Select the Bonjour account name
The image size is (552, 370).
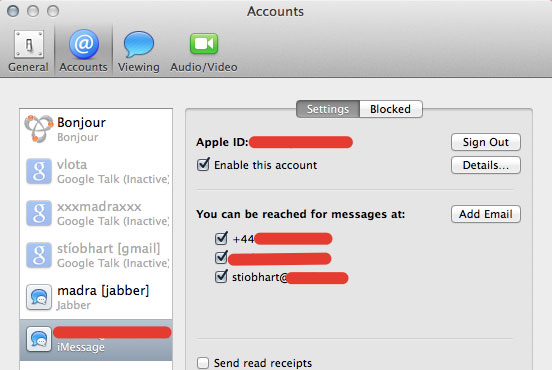pos(81,123)
